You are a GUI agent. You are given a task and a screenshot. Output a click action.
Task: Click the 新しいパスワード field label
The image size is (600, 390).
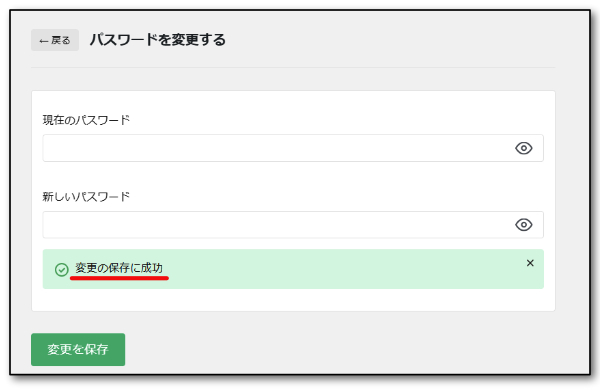click(86, 197)
